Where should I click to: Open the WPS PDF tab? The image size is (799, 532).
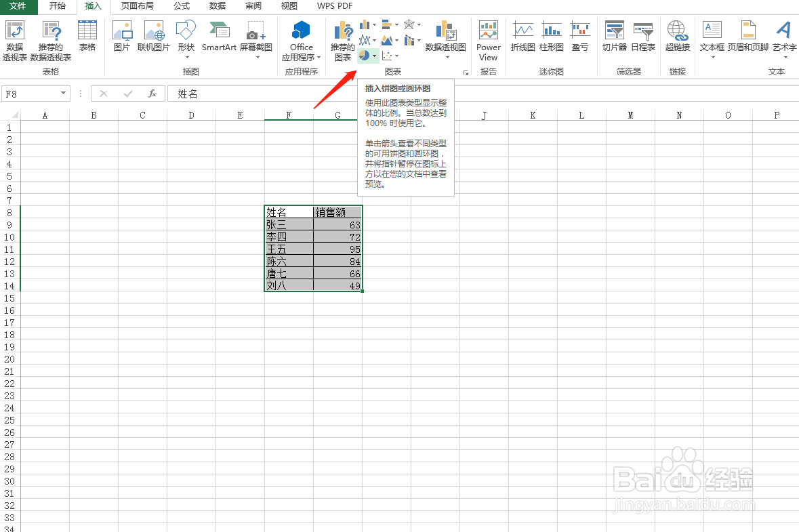(x=334, y=6)
